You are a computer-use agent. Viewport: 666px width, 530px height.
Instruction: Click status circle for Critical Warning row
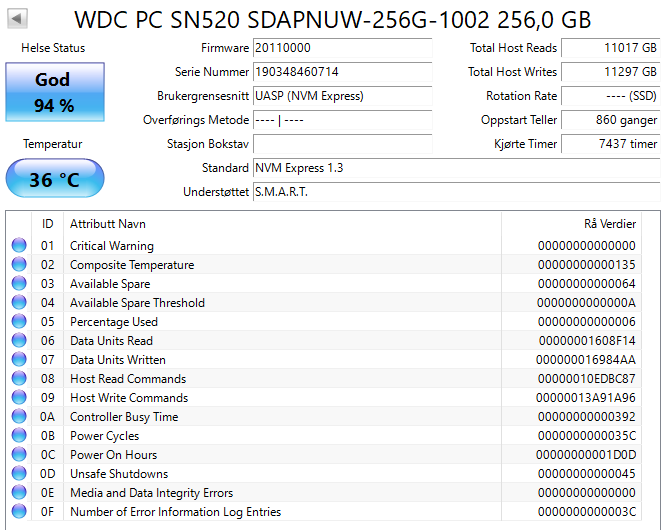click(19, 245)
